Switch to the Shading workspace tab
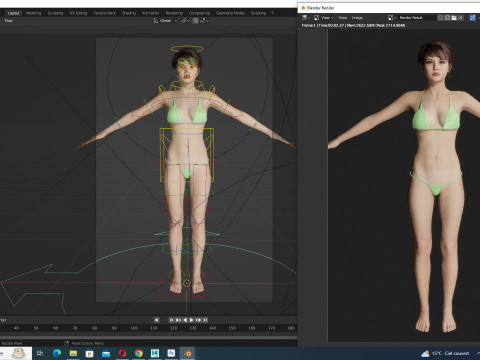The height and width of the screenshot is (360, 480). coord(129,13)
